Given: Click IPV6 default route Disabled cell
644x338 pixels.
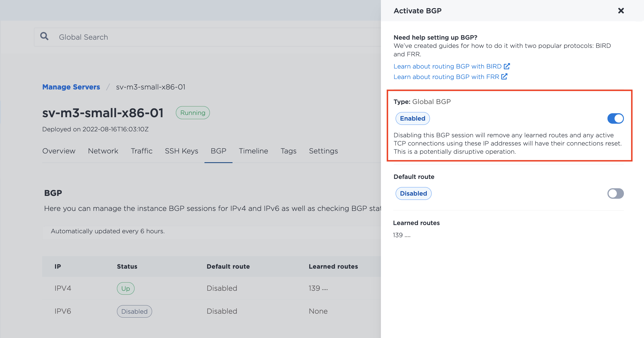Looking at the screenshot, I should pos(222,311).
